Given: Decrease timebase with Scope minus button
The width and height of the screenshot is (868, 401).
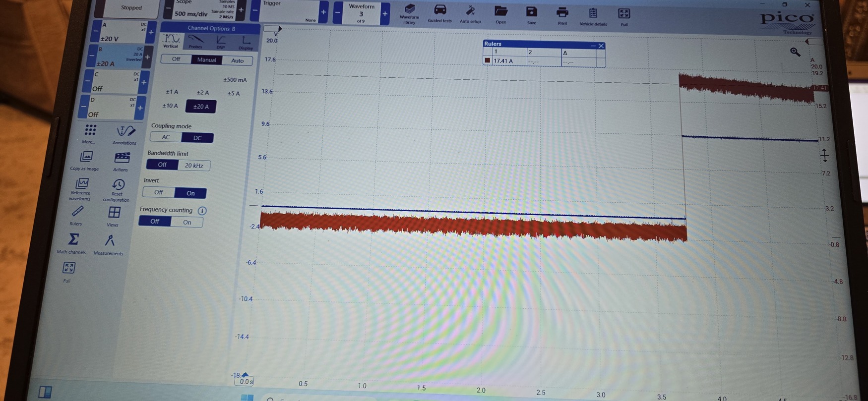Looking at the screenshot, I should click(168, 9).
